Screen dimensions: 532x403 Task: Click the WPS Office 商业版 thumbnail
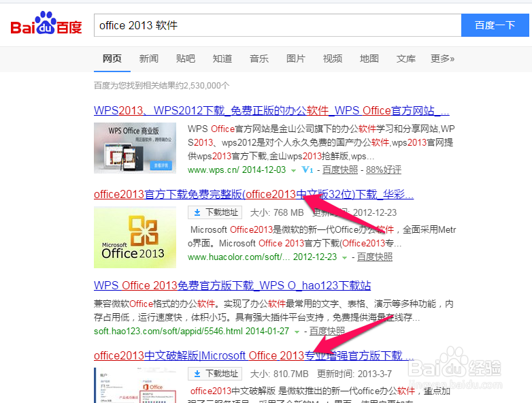pos(135,148)
